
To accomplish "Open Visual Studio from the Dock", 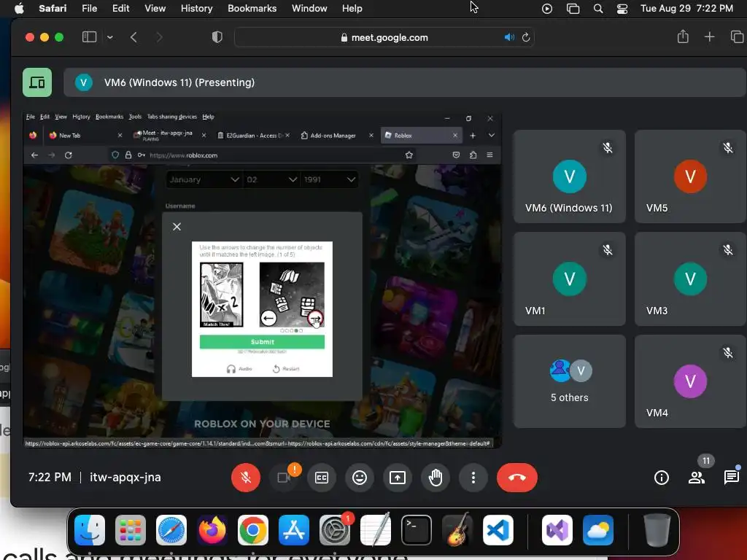I will [557, 530].
